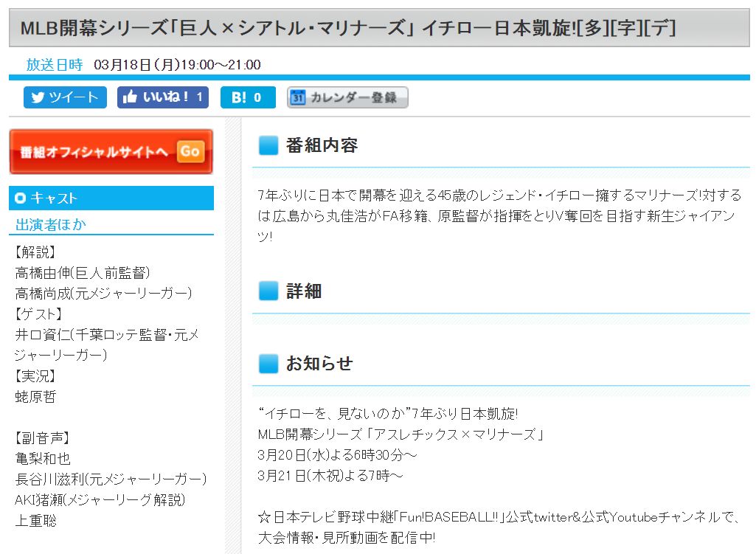Click broadcast time 03月18日(月)19:00~21:00

(178, 65)
